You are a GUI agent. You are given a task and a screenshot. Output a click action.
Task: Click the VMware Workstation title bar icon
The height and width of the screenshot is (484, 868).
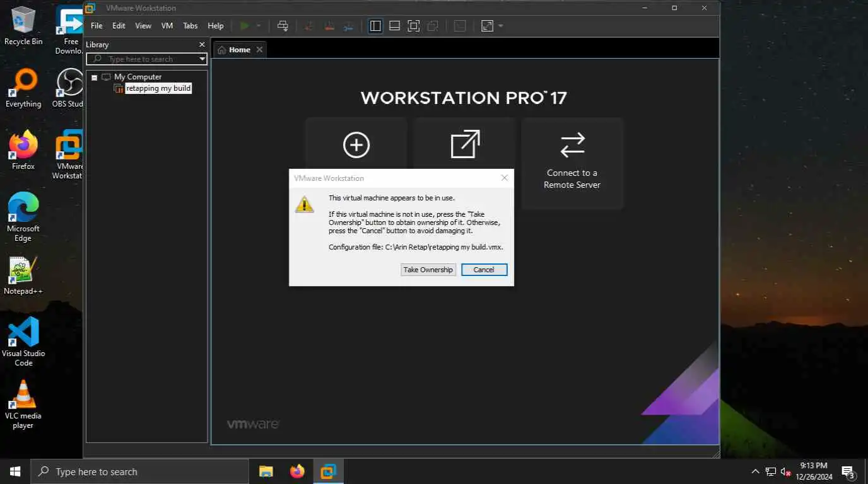click(x=91, y=8)
